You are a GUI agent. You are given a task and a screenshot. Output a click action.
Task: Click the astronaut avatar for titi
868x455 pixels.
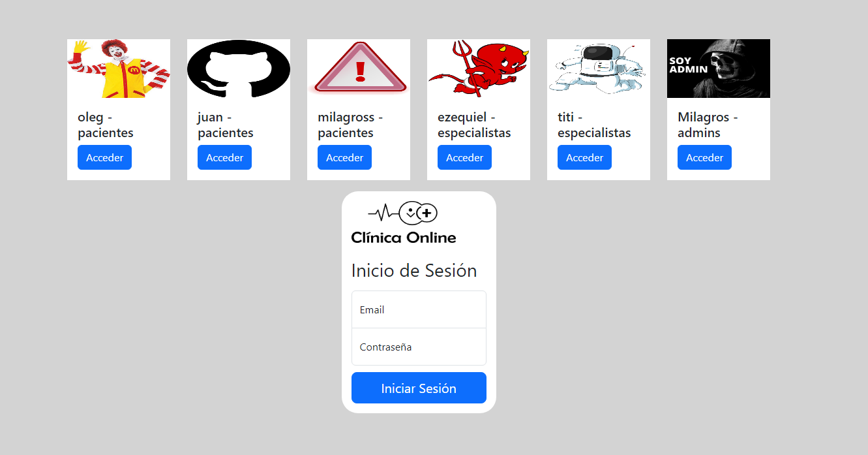(599, 69)
